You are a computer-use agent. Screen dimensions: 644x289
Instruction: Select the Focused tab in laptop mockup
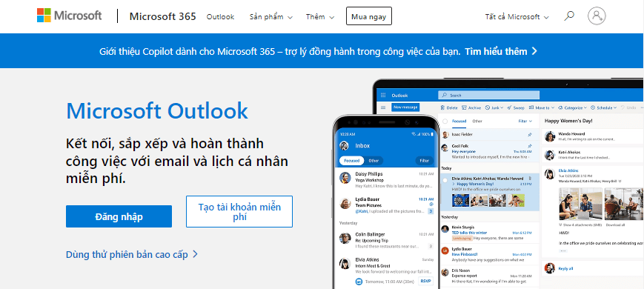(x=459, y=121)
